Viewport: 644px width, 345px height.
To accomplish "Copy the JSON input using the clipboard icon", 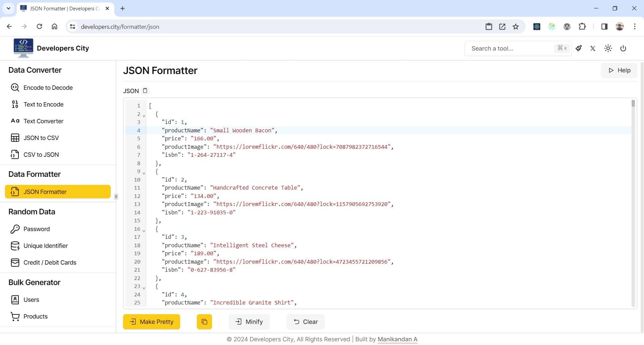I will coord(145,90).
